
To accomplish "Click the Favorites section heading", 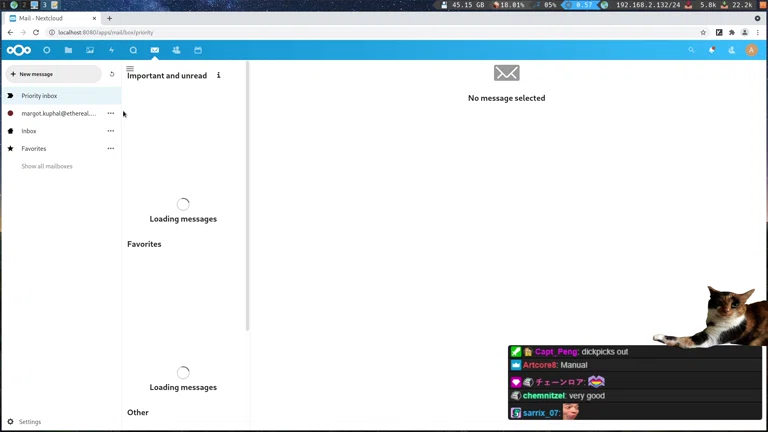I will (x=144, y=244).
